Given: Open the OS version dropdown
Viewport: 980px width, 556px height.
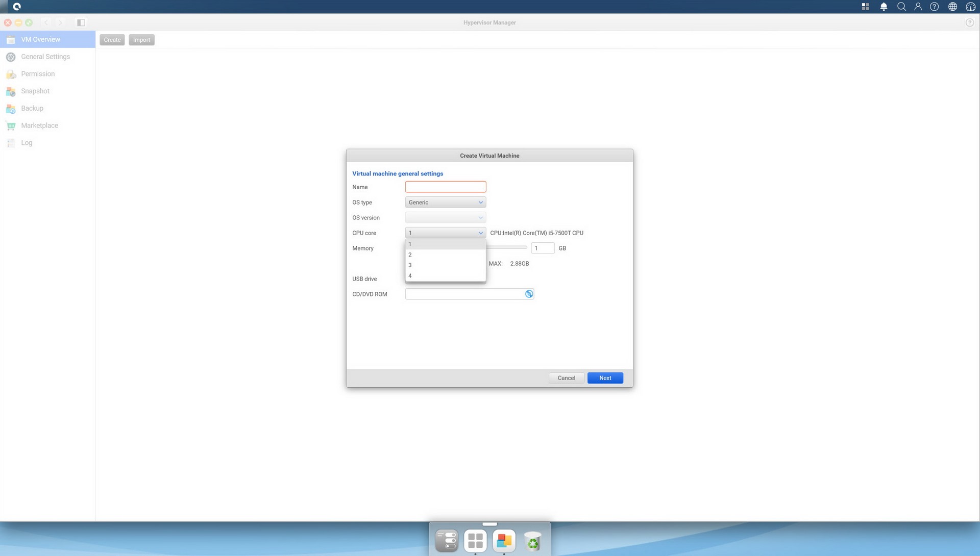Looking at the screenshot, I should 445,218.
